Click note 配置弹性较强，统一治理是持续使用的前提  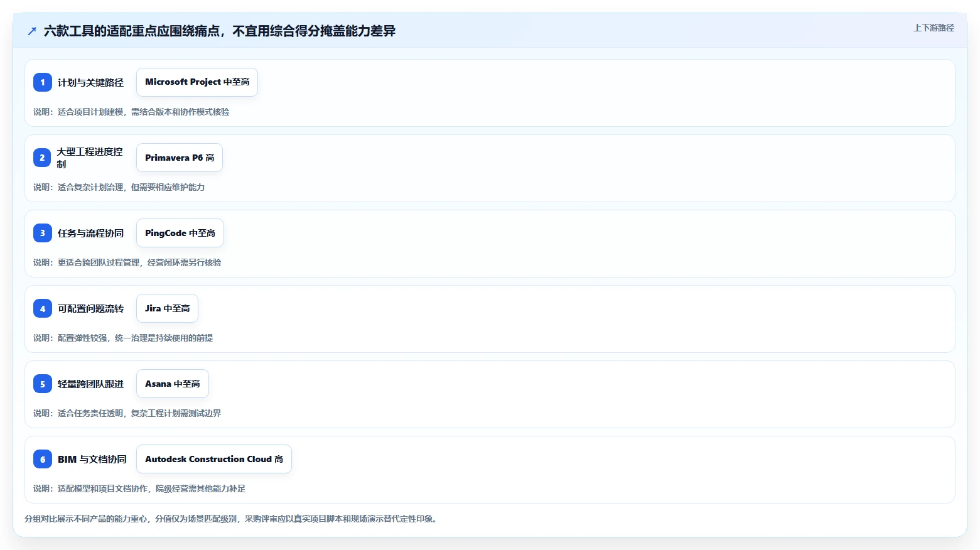coord(123,338)
